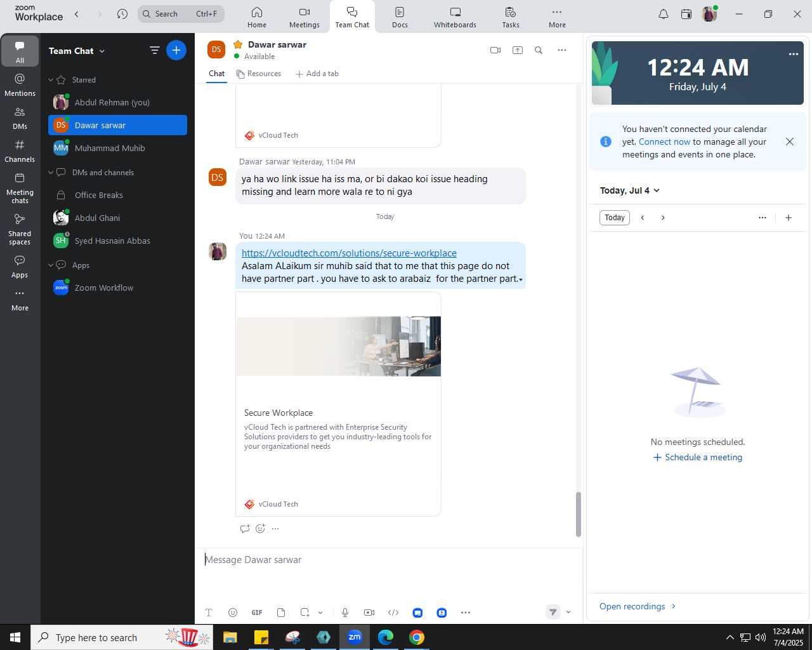Open Mentions in the left sidebar
Screen dimensions: 812x650
(20, 84)
